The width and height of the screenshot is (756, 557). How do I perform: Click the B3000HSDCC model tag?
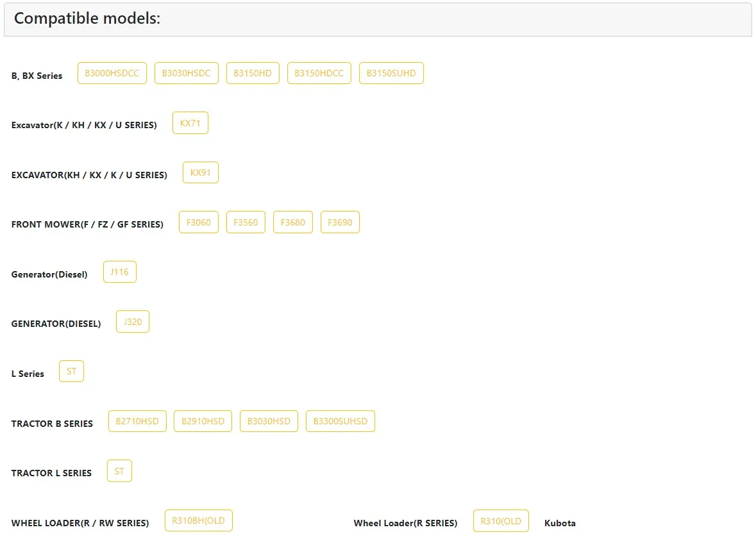(112, 73)
